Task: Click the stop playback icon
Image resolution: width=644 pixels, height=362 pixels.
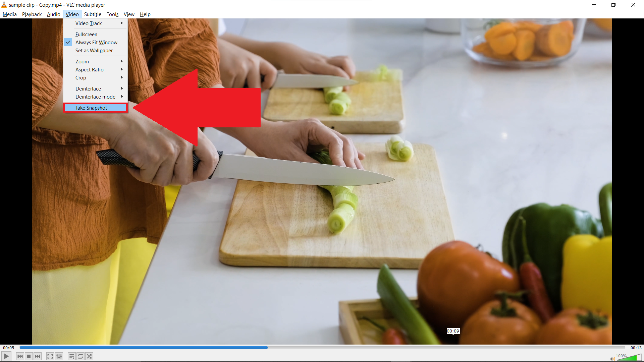Action: point(28,356)
